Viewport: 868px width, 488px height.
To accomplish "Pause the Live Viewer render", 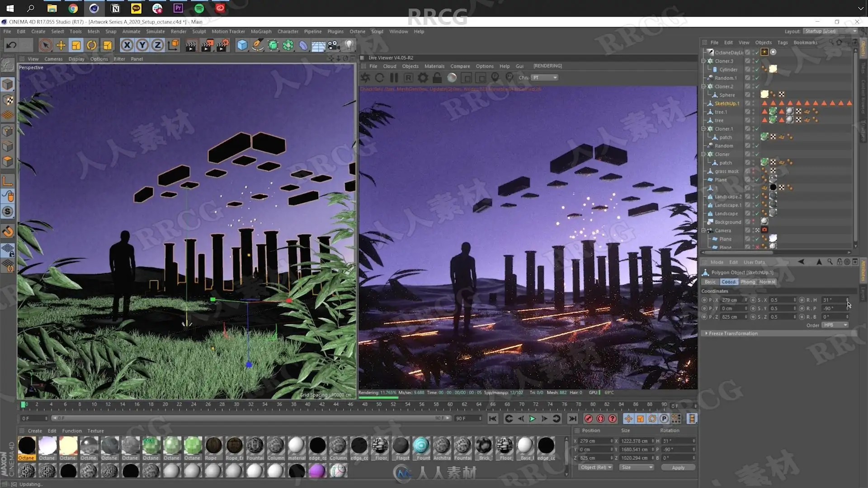I will pyautogui.click(x=394, y=78).
